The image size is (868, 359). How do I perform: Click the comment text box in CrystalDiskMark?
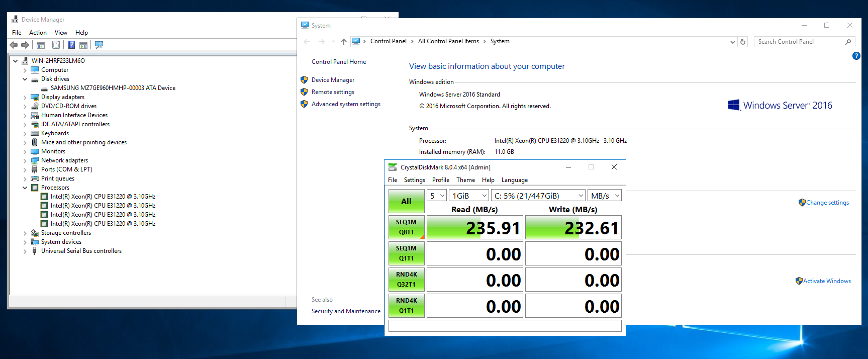click(505, 326)
